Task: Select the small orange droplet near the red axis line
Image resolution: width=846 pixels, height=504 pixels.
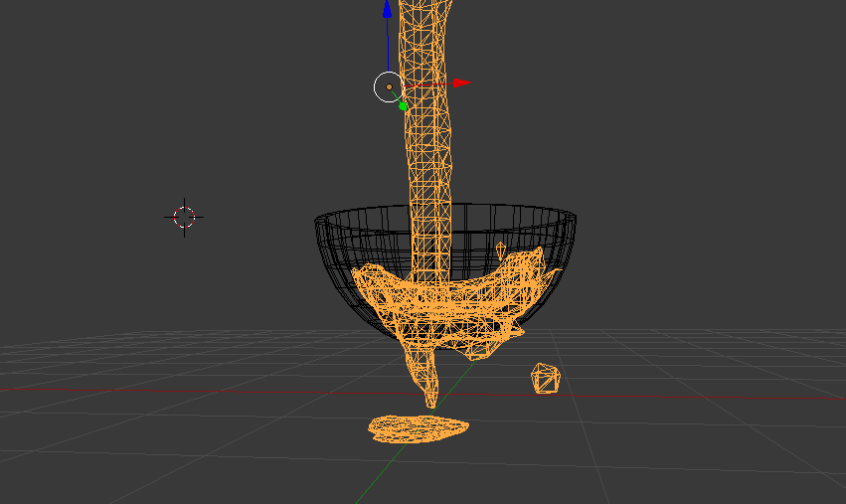Action: [x=546, y=379]
